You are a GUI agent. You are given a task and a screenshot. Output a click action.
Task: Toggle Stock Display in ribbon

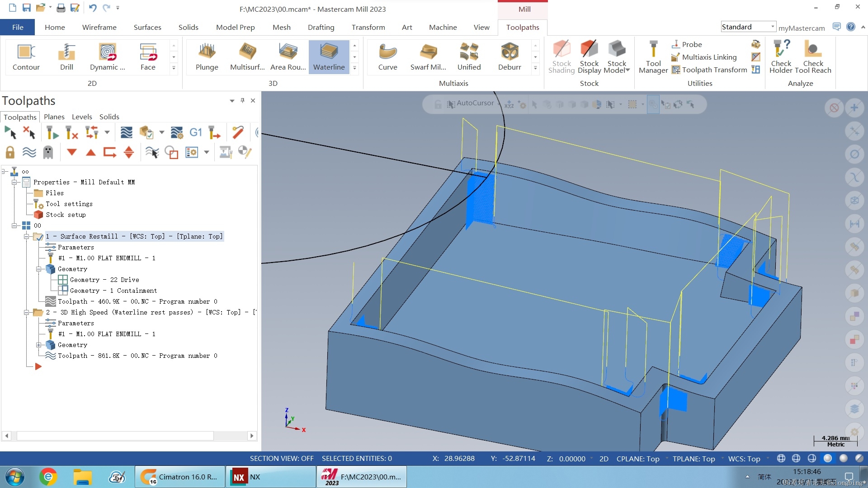pos(589,57)
